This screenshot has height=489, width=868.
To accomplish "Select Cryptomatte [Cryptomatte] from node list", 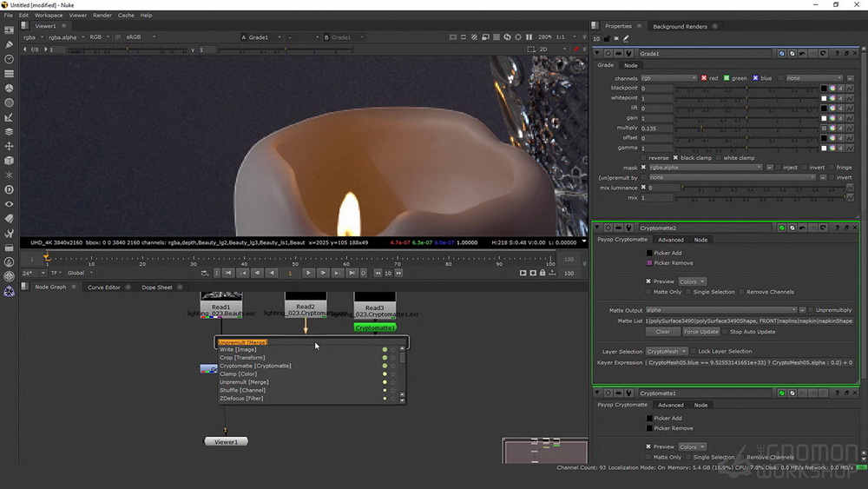I will (x=255, y=366).
